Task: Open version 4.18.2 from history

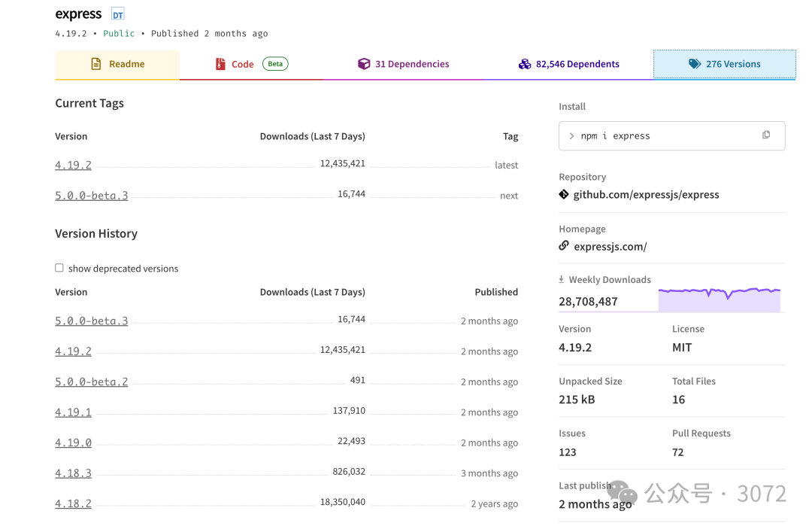Action: coord(73,503)
